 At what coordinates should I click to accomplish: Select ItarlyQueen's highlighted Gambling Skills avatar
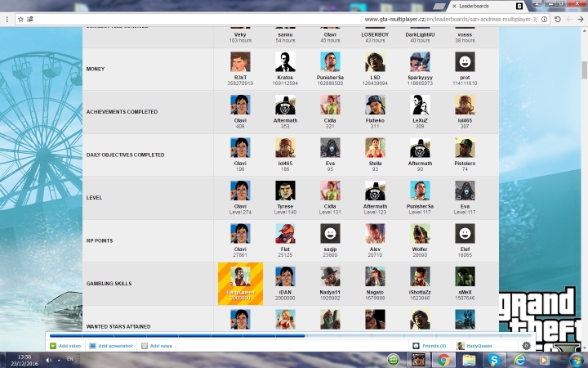[x=240, y=276]
